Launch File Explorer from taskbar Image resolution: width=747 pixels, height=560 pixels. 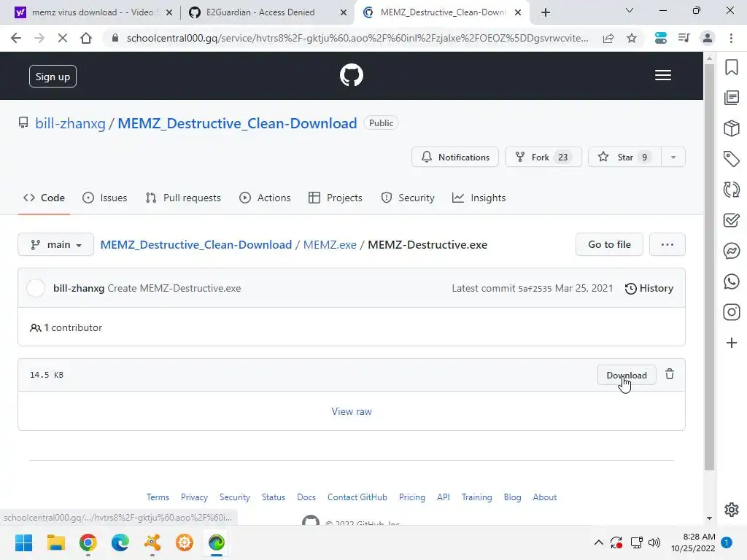[x=55, y=542]
